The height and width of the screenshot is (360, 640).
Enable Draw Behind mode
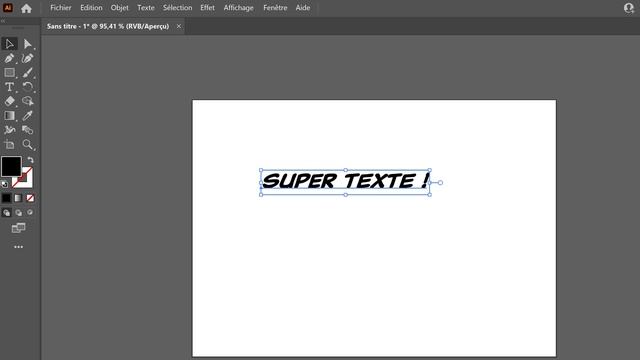pos(18,213)
